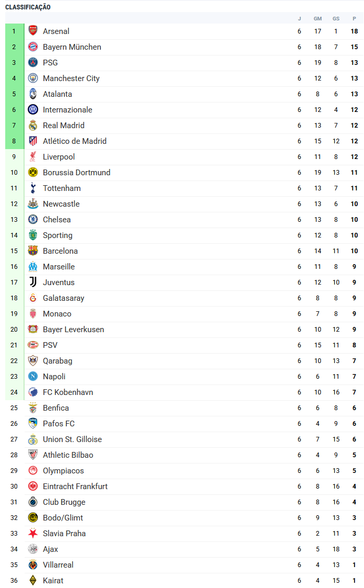364x588 pixels.
Task: Click the Liverpool club crest icon
Action: [x=33, y=157]
